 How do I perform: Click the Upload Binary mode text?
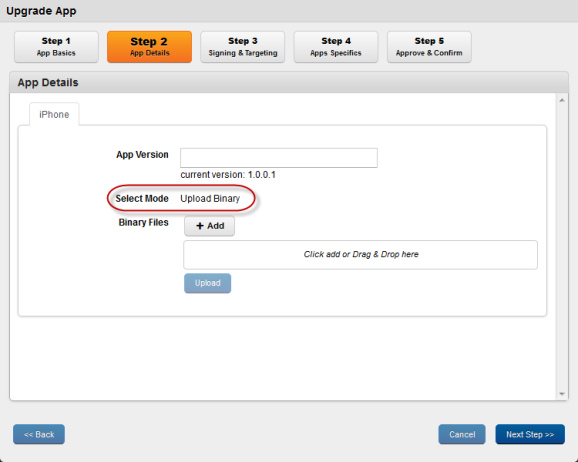210,198
